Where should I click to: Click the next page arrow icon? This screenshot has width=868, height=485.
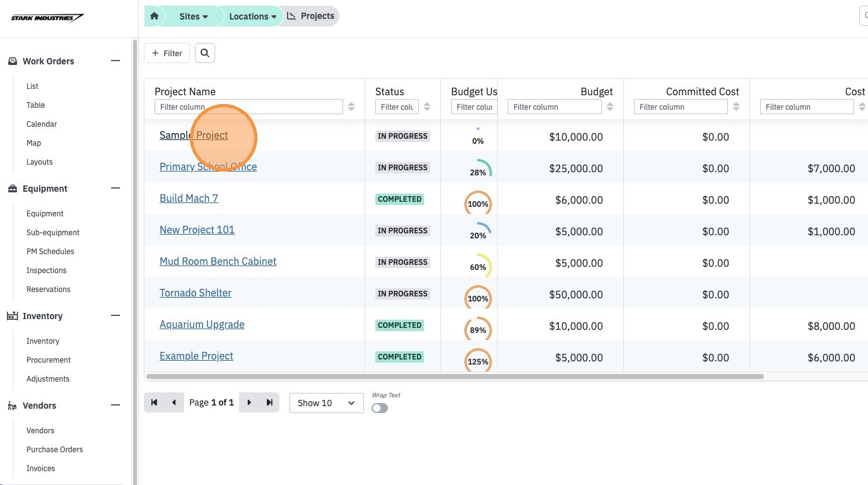point(249,402)
